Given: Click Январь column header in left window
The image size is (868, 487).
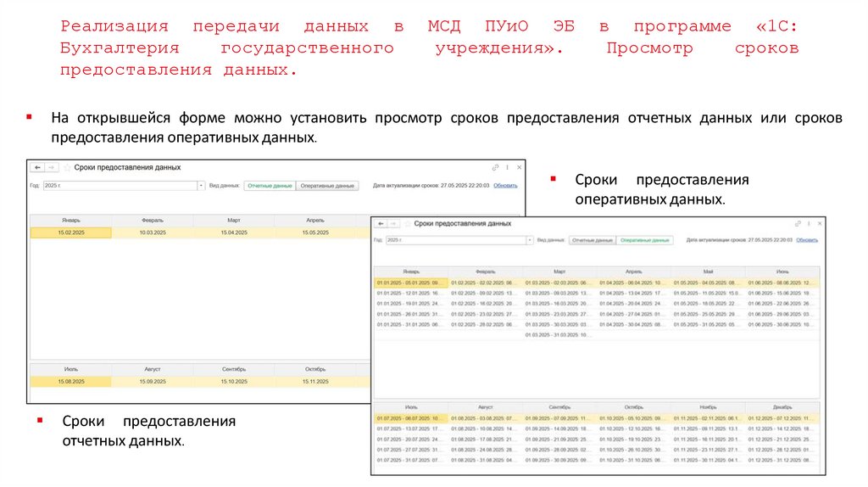Looking at the screenshot, I should tap(71, 221).
